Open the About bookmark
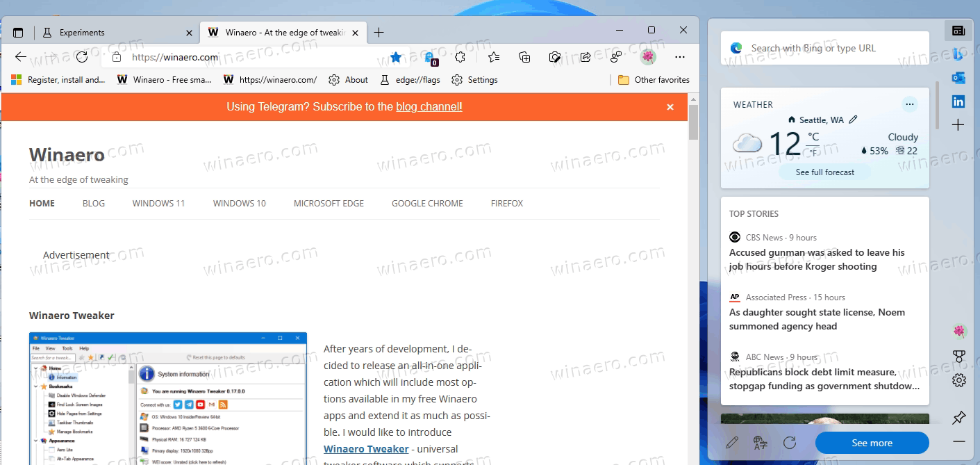Image resolution: width=980 pixels, height=465 pixels. (x=348, y=80)
